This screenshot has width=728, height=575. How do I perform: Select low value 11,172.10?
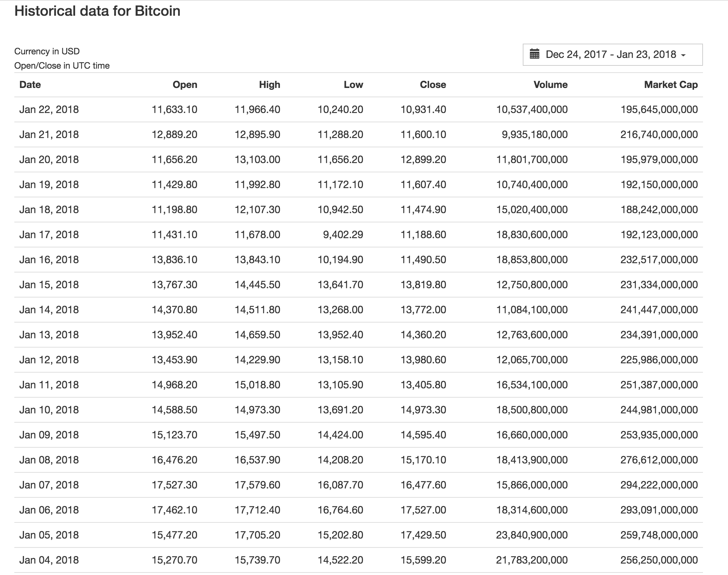(x=340, y=185)
